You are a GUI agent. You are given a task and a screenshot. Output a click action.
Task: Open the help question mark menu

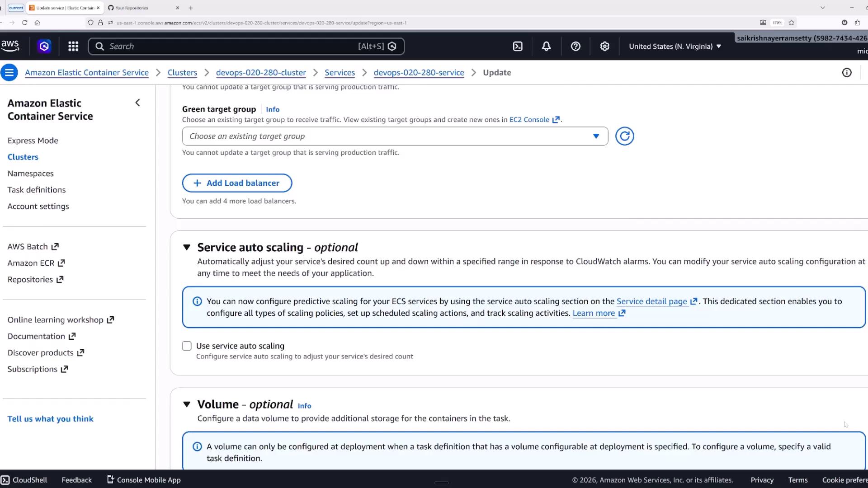tap(576, 46)
